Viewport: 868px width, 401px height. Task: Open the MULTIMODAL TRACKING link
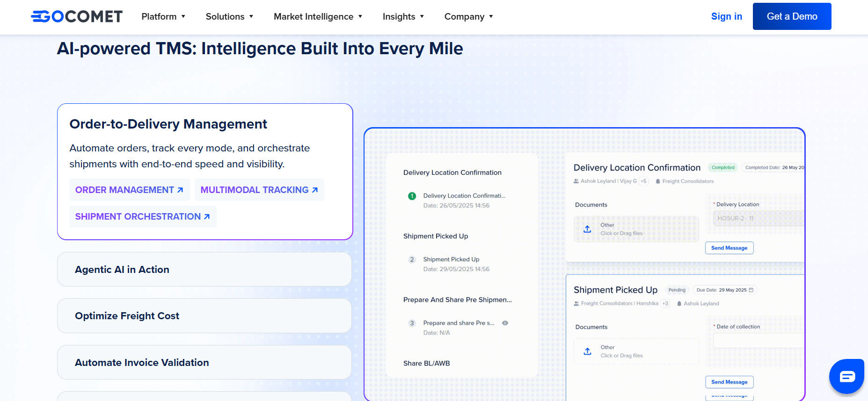tap(259, 190)
